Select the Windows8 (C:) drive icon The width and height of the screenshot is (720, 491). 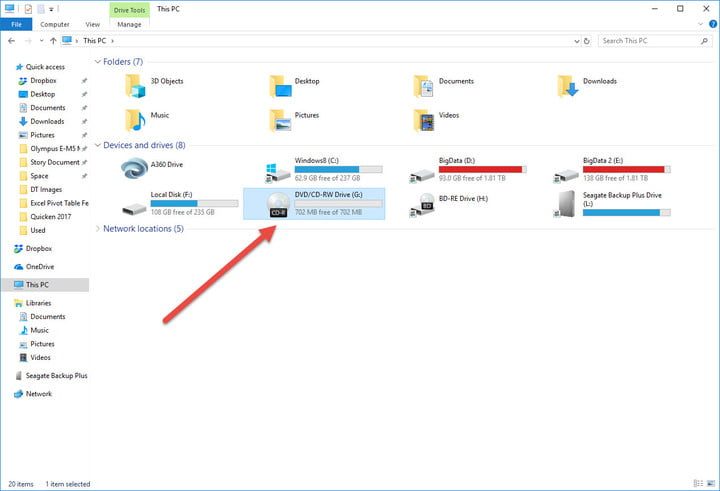point(278,170)
